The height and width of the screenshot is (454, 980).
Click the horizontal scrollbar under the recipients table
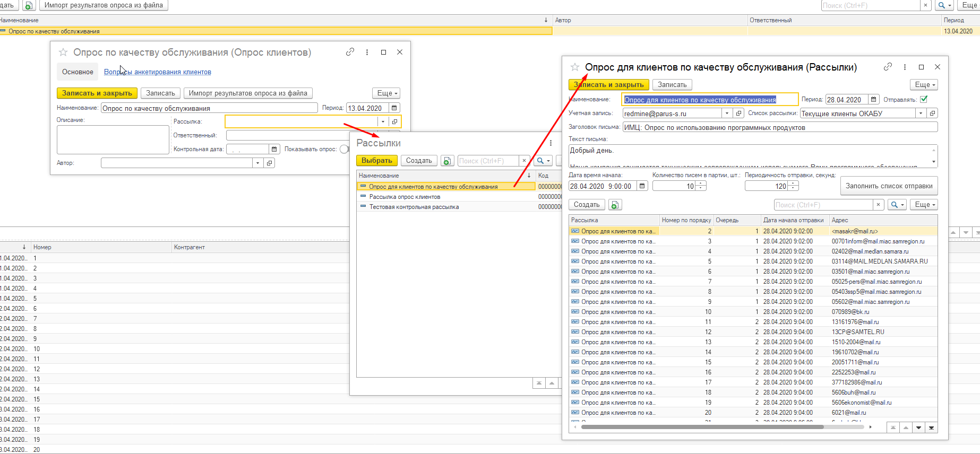pyautogui.click(x=702, y=427)
